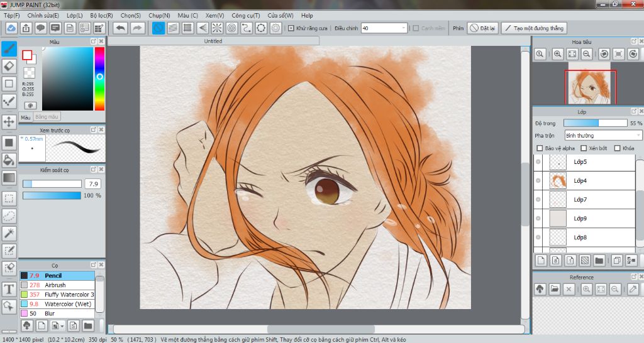Pop out the Màu panel
Screen dimensions: 644x343
(x=94, y=41)
